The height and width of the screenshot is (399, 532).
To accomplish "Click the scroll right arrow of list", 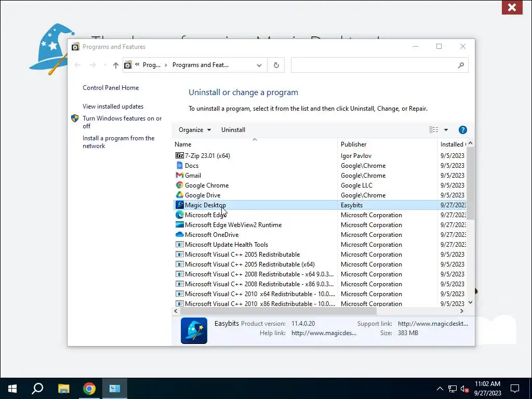I will (462, 311).
